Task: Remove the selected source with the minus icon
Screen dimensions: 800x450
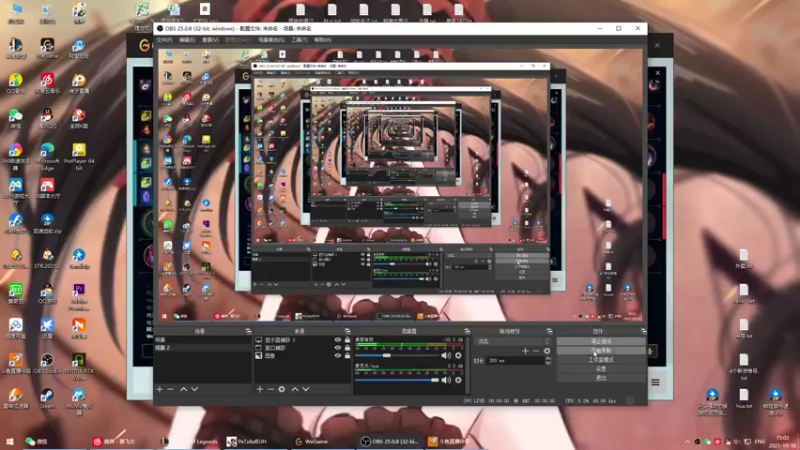Action: (x=270, y=389)
